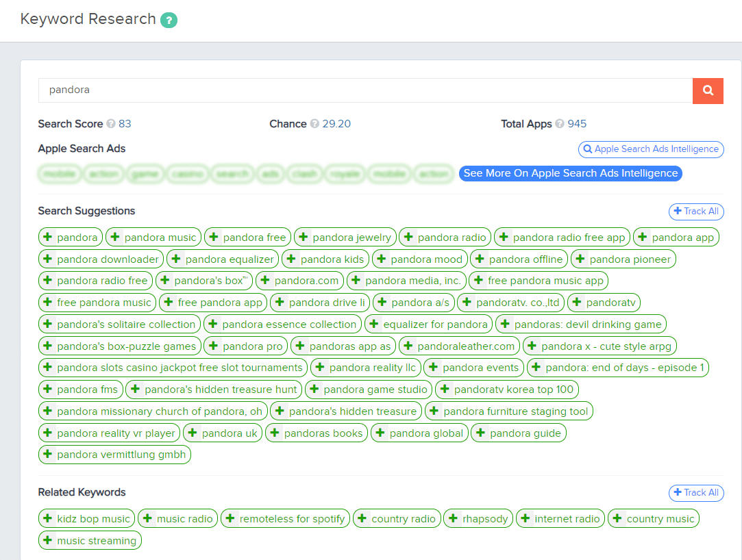Image resolution: width=742 pixels, height=560 pixels.
Task: Select 'pandoratv korea top 100' tag
Action: pos(507,390)
